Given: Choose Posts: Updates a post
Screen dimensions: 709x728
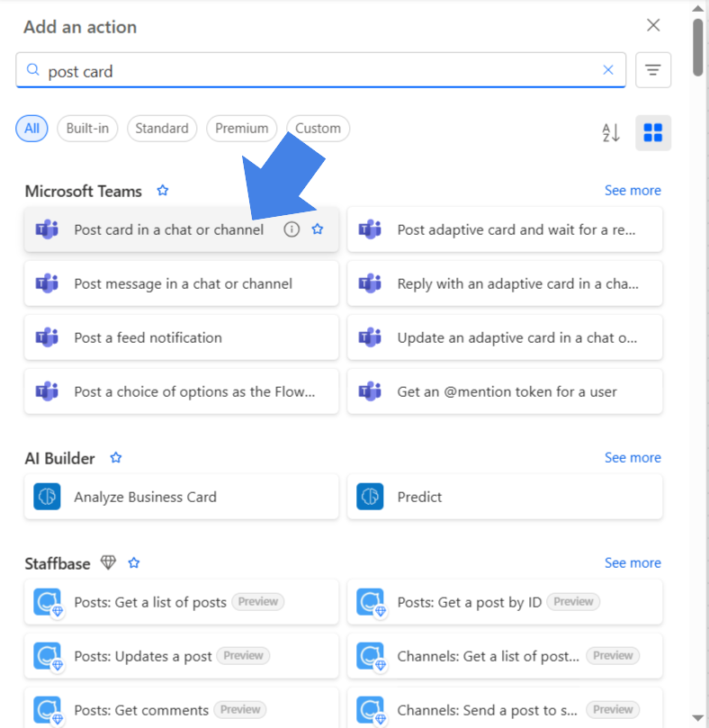Looking at the screenshot, I should 181,656.
